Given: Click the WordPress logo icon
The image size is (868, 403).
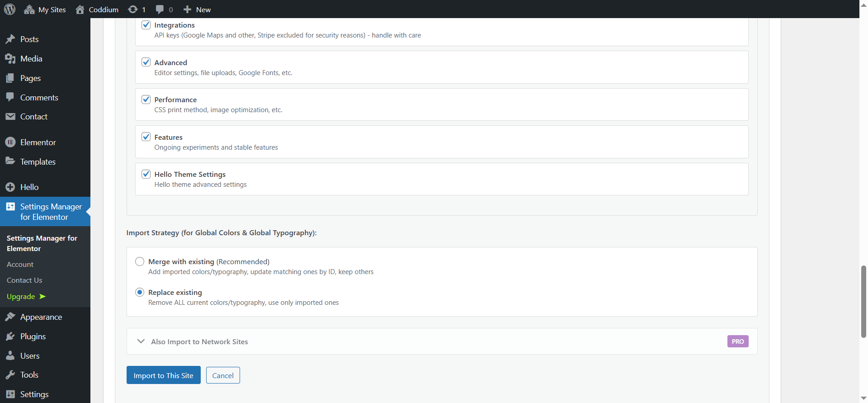Looking at the screenshot, I should click(10, 9).
